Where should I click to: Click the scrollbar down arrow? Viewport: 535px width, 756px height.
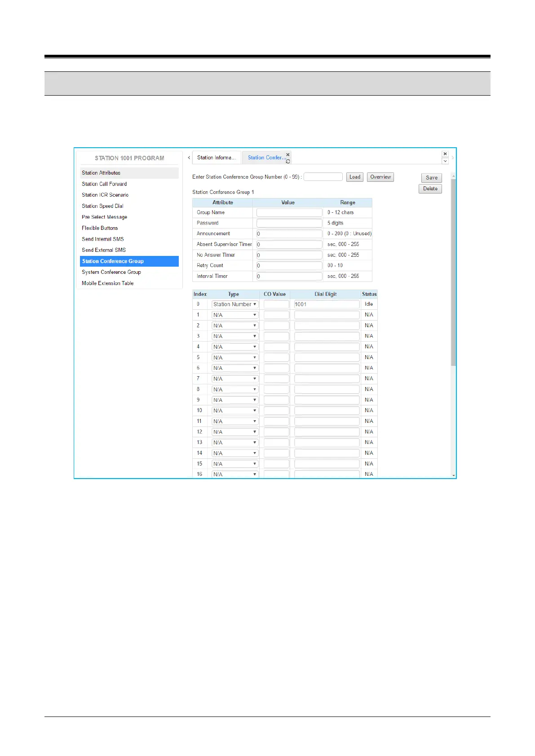453,475
